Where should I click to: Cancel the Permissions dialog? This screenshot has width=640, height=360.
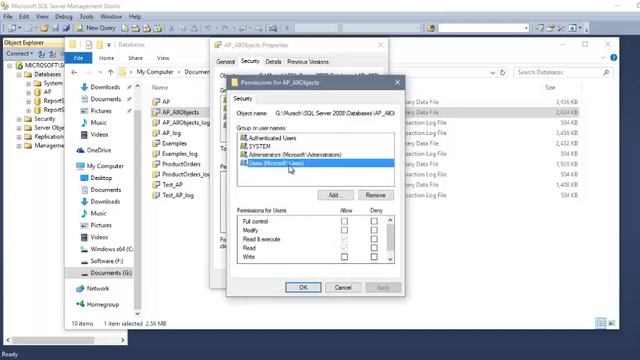click(343, 287)
